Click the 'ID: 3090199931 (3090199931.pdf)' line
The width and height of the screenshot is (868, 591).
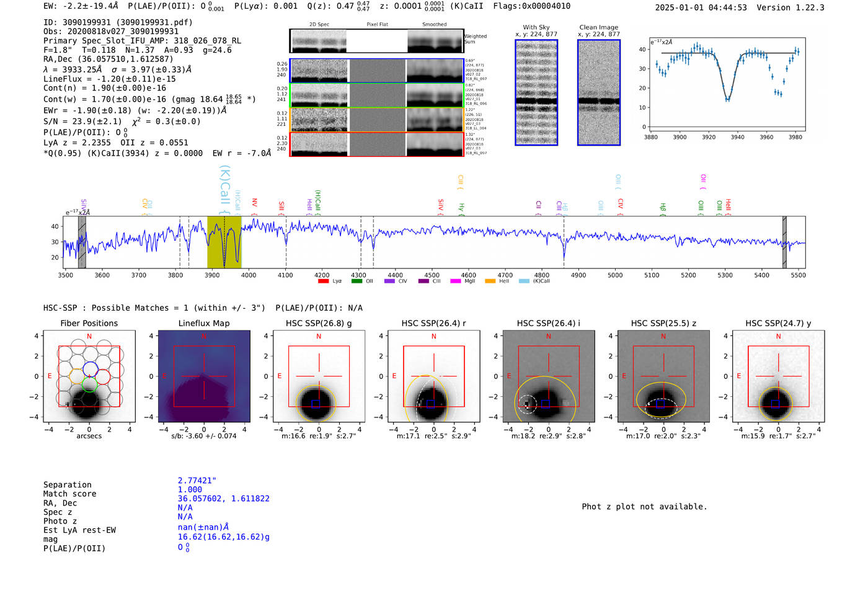click(118, 22)
